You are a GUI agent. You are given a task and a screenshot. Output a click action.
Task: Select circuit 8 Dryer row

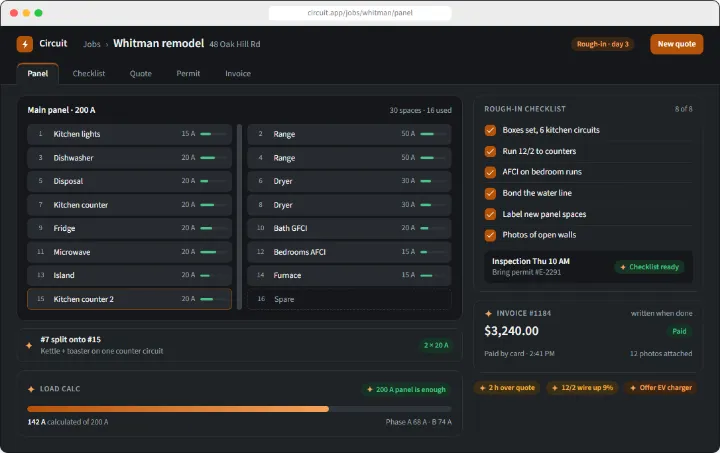click(349, 205)
